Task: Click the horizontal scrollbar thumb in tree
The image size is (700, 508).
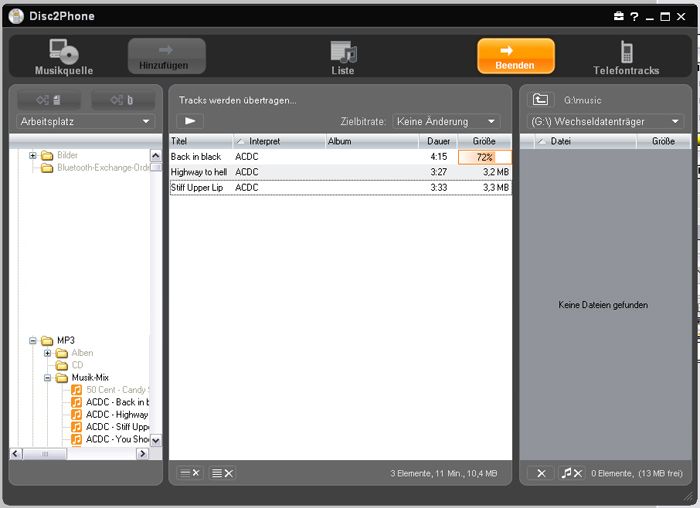Action: click(x=45, y=454)
